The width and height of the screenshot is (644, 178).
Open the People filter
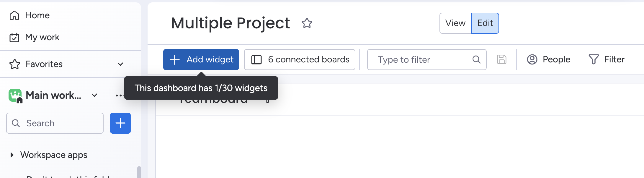(x=549, y=59)
